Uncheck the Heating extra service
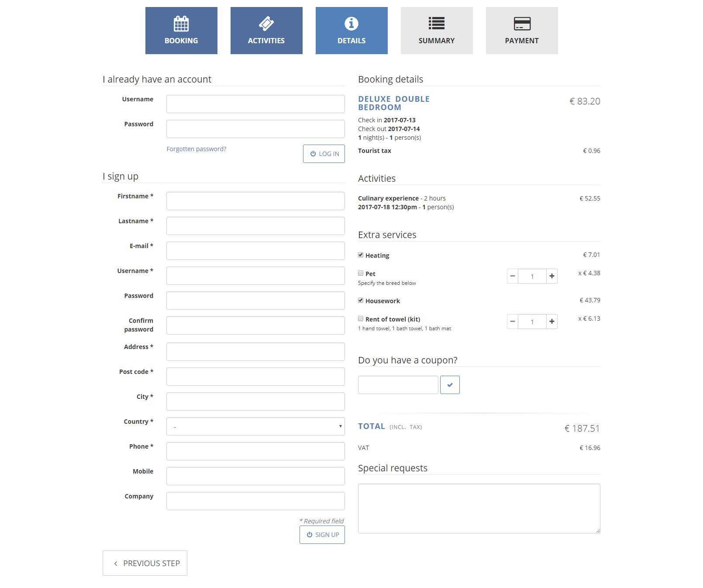This screenshot has width=703, height=588. [x=361, y=255]
